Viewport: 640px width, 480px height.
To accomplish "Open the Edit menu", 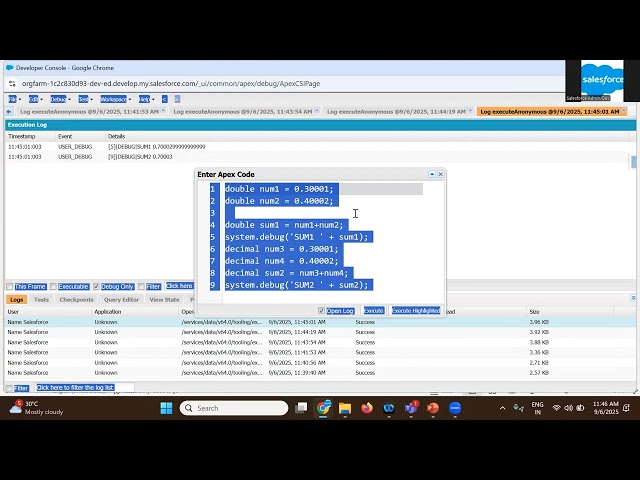I will click(x=36, y=99).
